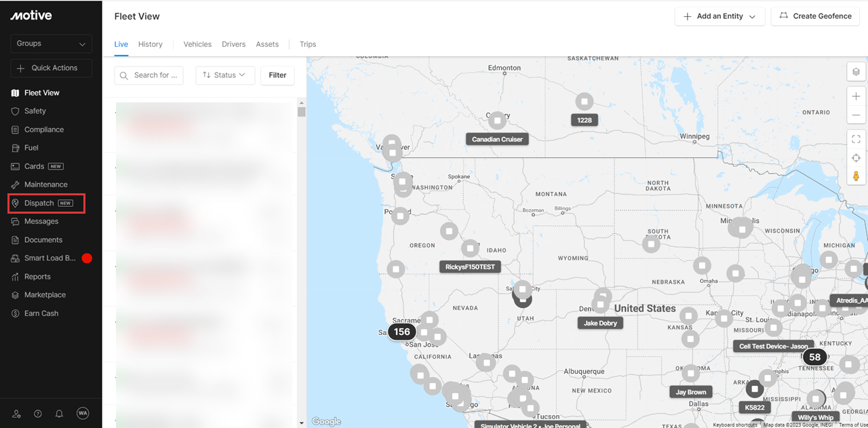Open the map layers control
This screenshot has width=868, height=428.
coord(856,72)
